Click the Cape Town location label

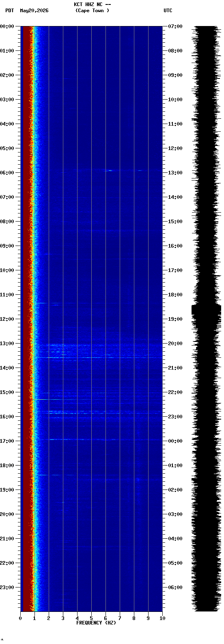(92, 11)
